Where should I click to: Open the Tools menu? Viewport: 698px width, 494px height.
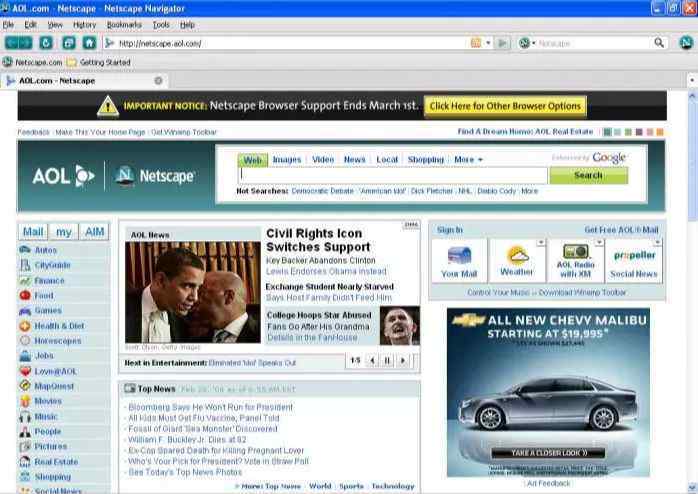tap(161, 25)
